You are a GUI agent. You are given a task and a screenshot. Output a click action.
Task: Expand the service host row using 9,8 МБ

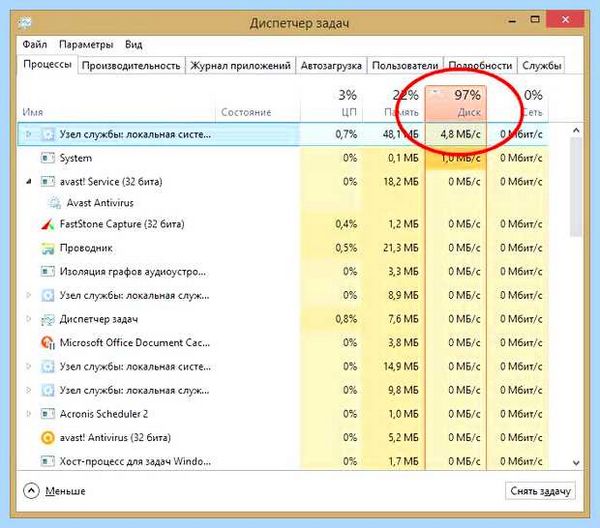[x=28, y=390]
